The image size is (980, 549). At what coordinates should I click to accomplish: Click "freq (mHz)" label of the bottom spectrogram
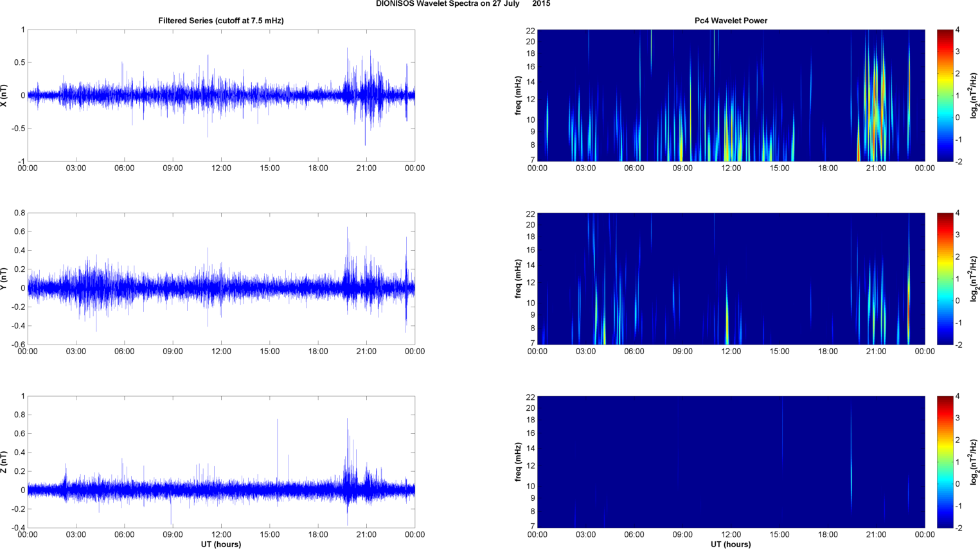click(518, 462)
